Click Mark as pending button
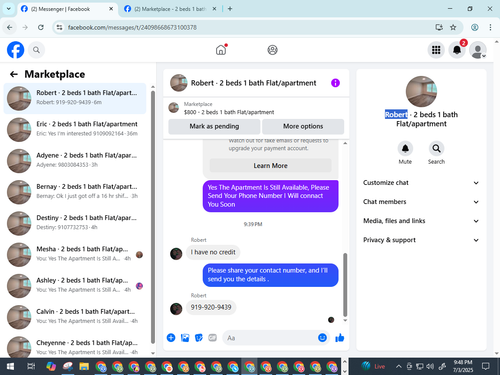 pos(214,126)
